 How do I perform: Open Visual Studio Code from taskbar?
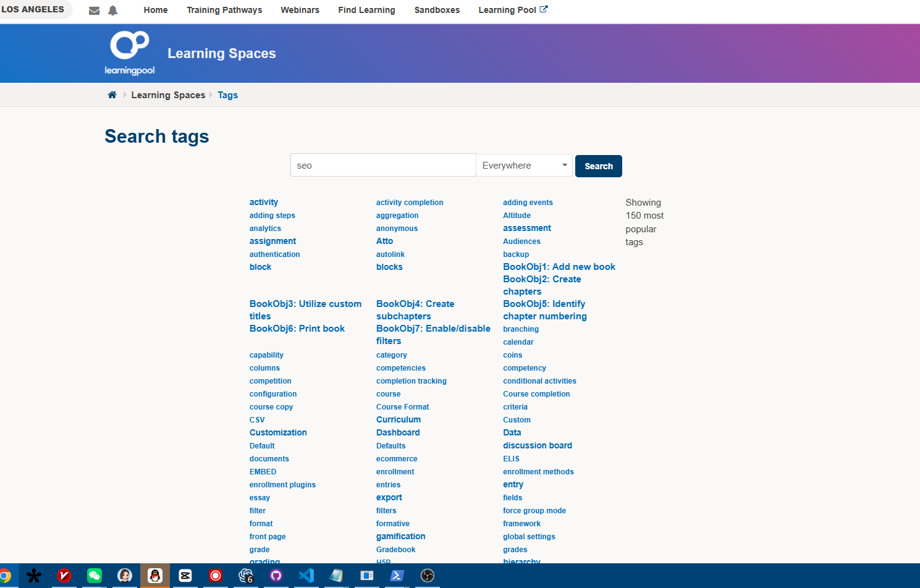point(306,576)
